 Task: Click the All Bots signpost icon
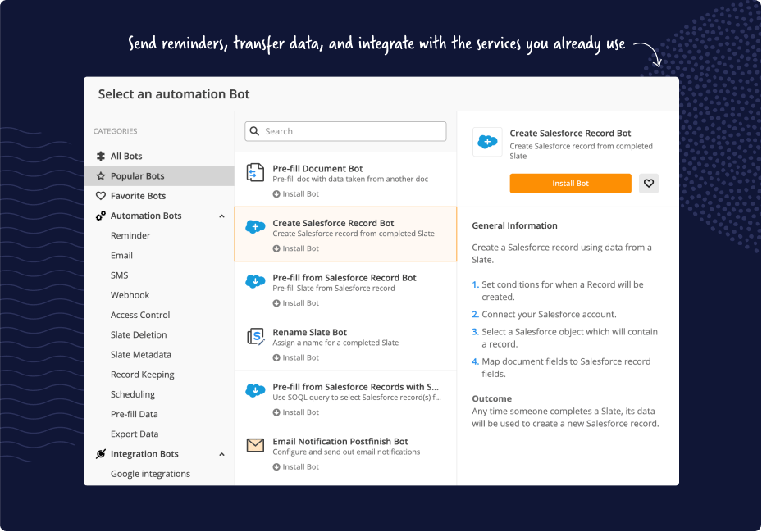[101, 156]
